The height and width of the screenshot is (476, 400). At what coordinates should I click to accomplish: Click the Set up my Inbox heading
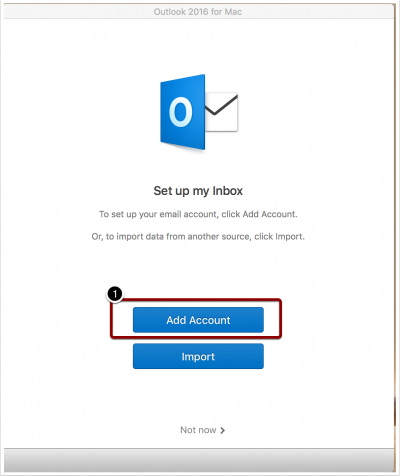click(x=198, y=191)
